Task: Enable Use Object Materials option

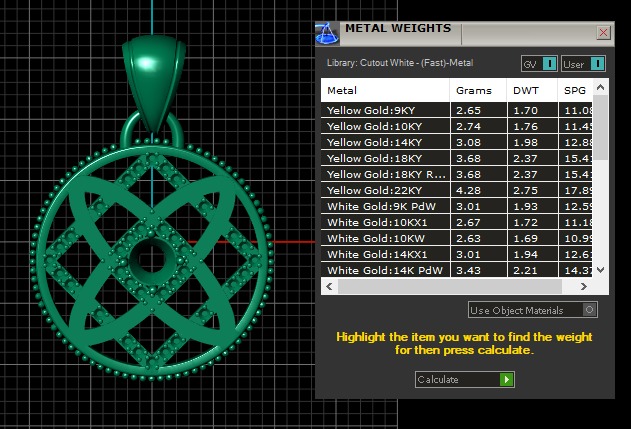Action: tap(533, 310)
